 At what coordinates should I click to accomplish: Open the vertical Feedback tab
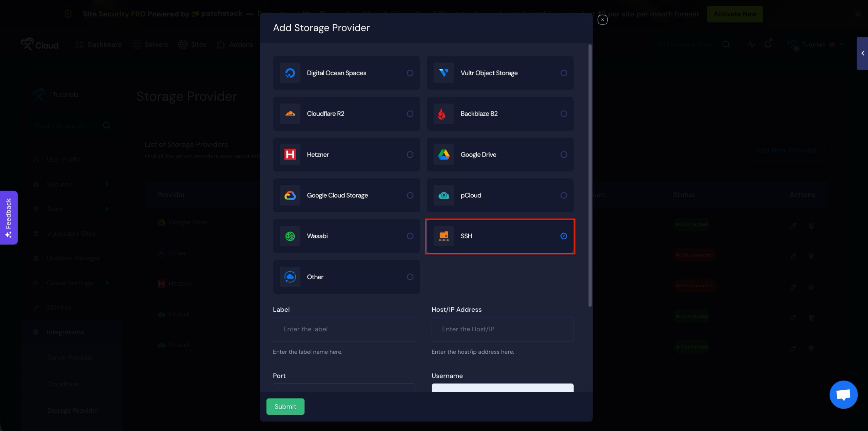8,218
